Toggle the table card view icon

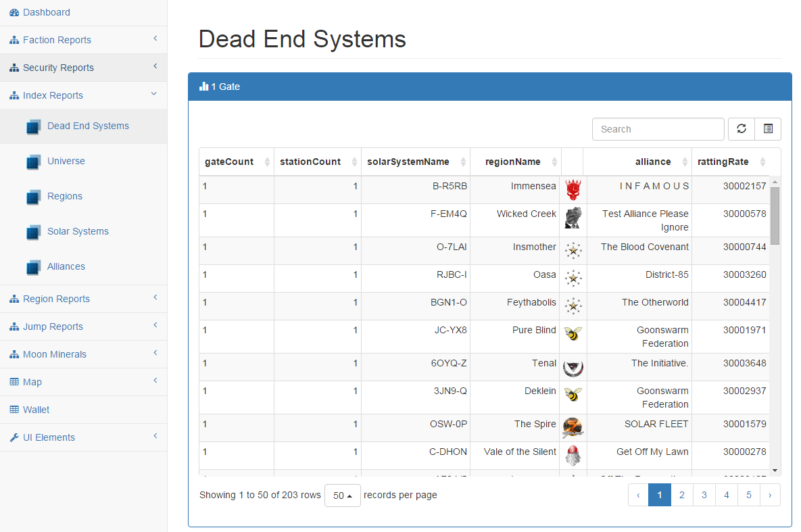(768, 129)
